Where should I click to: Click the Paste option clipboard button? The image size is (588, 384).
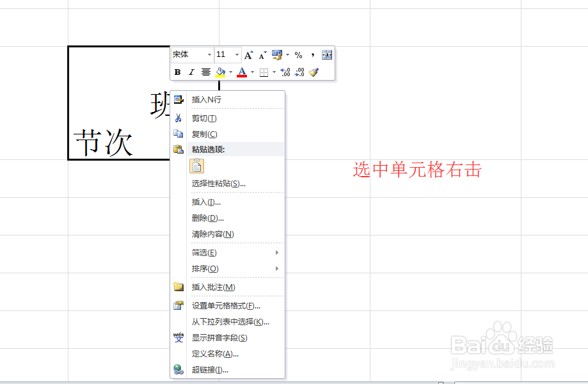pos(197,166)
